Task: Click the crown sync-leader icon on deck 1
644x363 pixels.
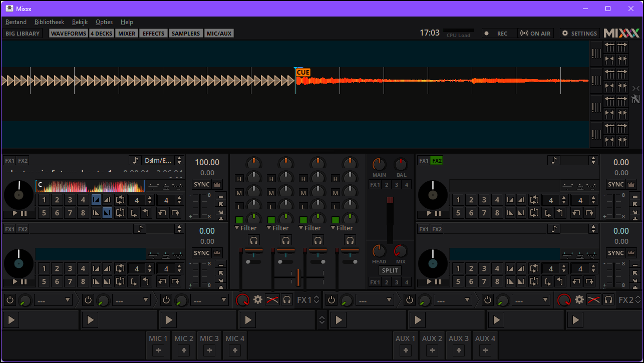Action: coord(218,184)
